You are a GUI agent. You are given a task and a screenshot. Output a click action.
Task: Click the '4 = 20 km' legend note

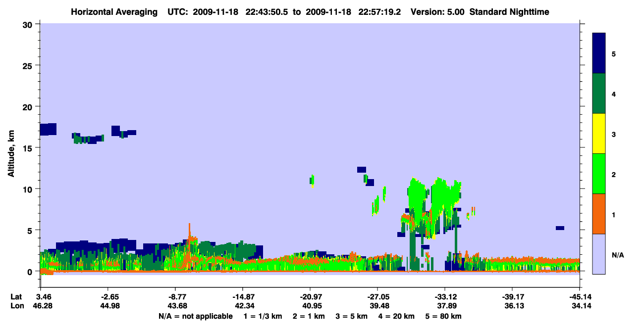(x=397, y=316)
